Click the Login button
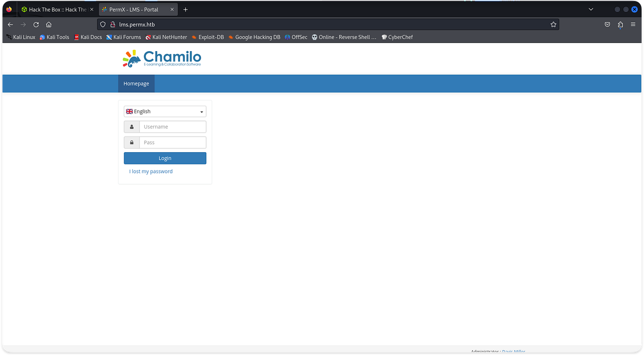 [x=165, y=158]
